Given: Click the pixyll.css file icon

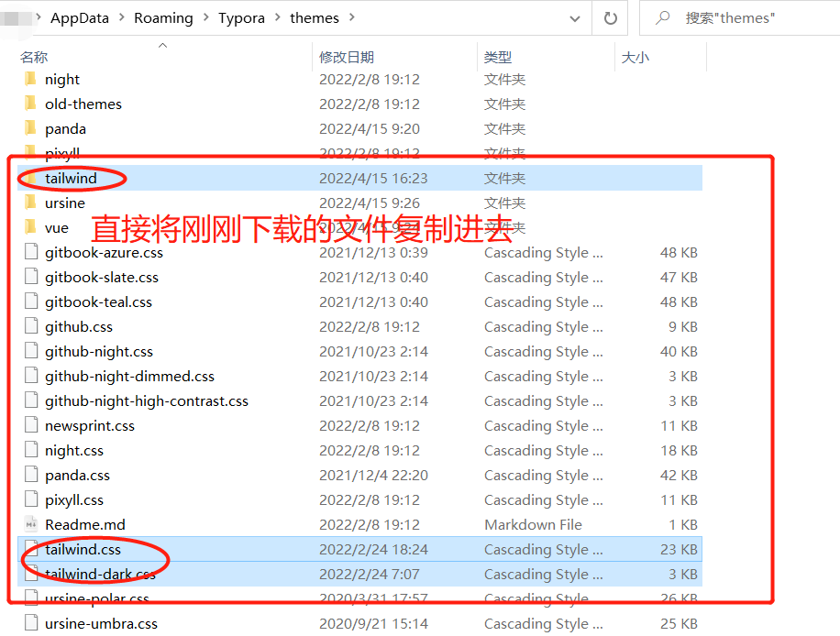Looking at the screenshot, I should coord(31,499).
